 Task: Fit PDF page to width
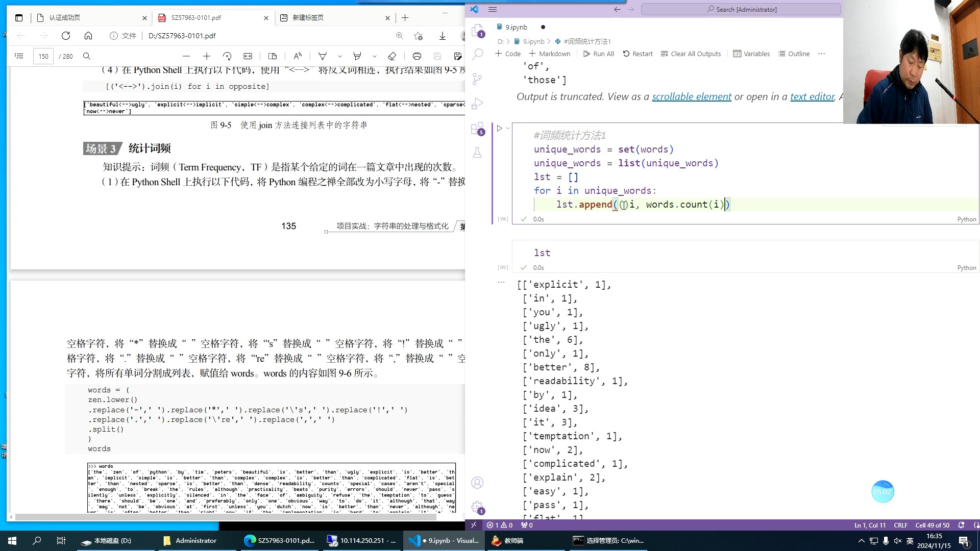click(248, 56)
